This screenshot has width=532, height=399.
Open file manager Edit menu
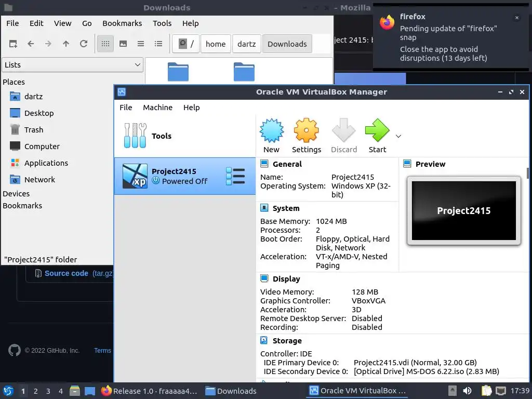point(36,23)
